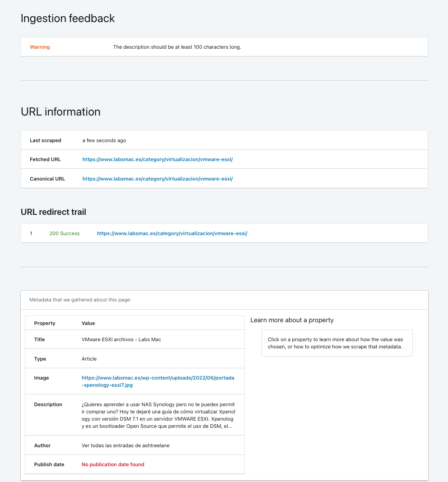Click the "Metadata that we gathered about this page" header
Screen dimensions: 448x482
pos(80,300)
